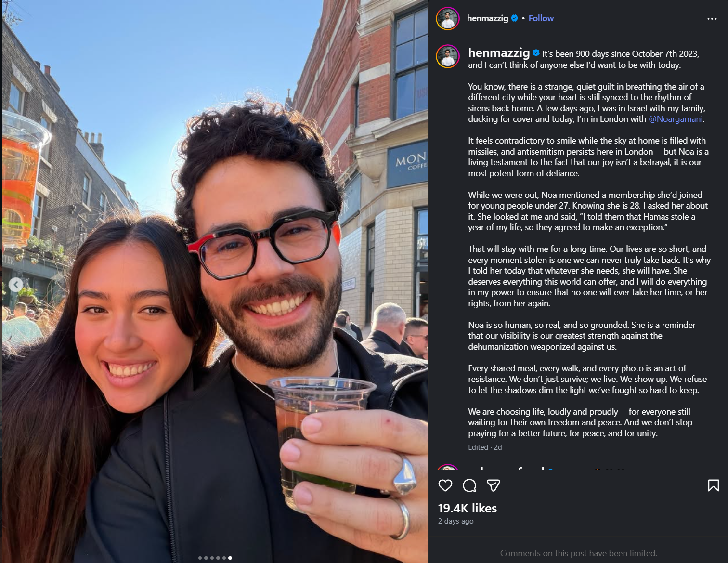Click henmazzig avatar next to the caption

448,56
